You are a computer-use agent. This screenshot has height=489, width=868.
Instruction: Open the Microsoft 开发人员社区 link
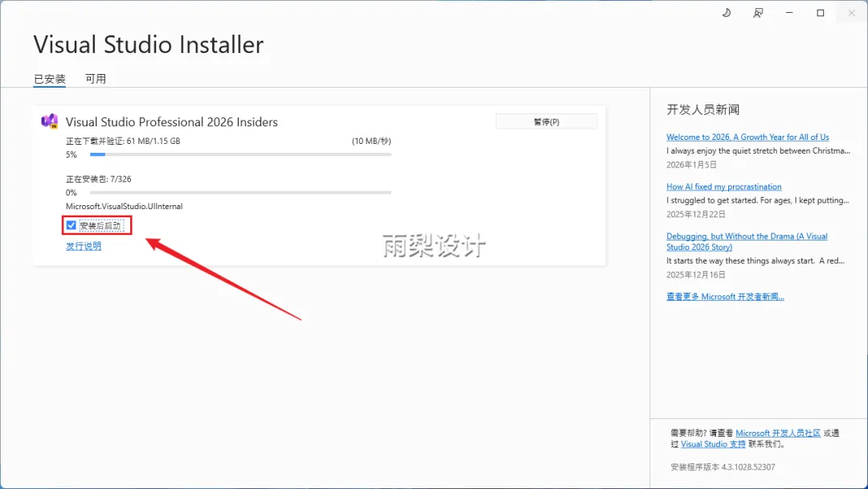pos(778,433)
